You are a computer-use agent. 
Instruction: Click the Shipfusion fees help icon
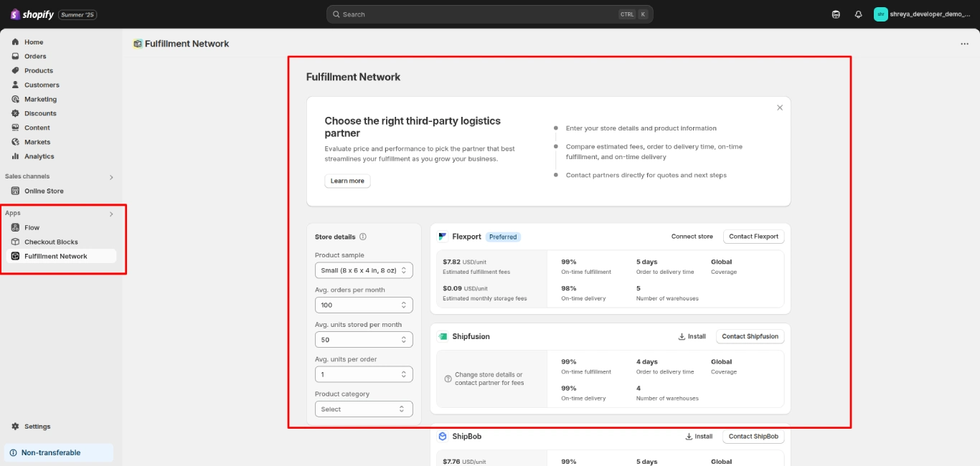[x=448, y=379]
